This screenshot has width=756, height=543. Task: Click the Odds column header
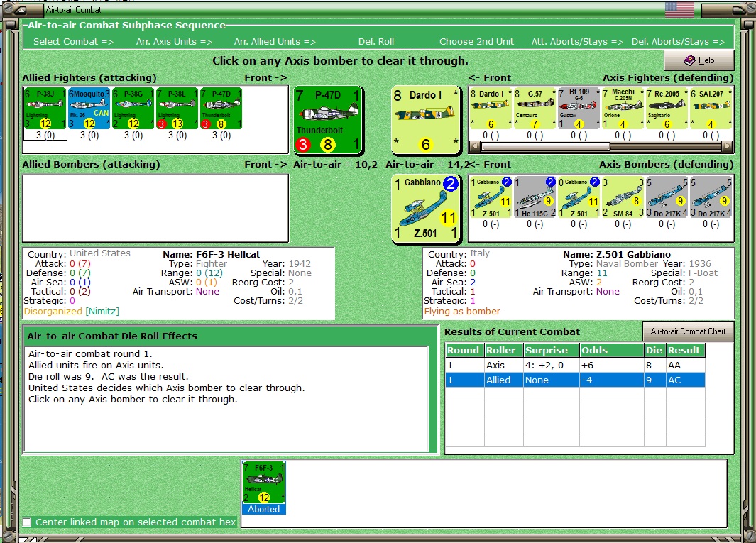(611, 350)
